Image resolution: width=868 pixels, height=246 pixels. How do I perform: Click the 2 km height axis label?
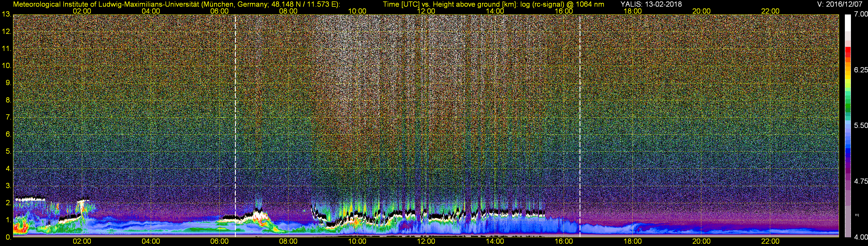[8, 203]
